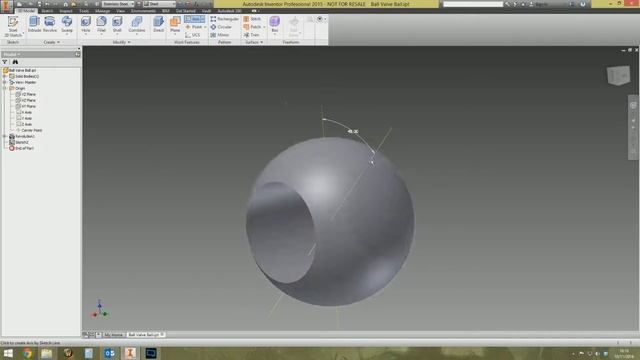Open the appearance dropdown in title bar
Viewport: 640px width, 360px height.
(x=160, y=4)
